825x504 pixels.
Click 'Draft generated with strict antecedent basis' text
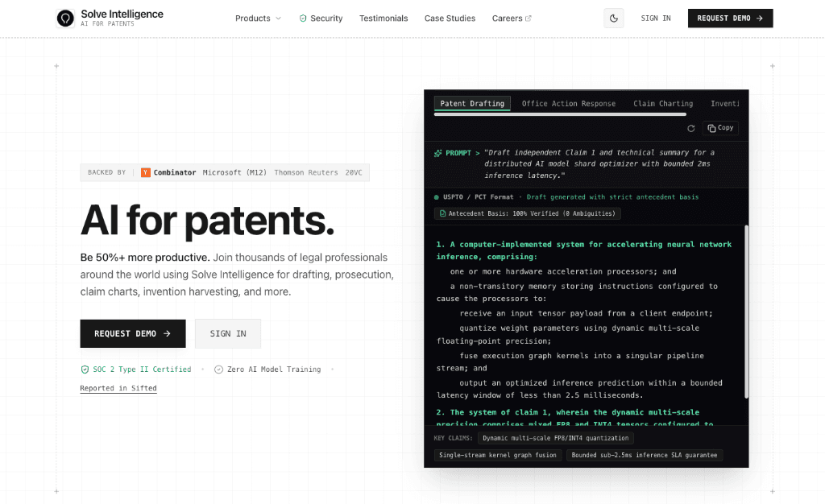point(612,197)
